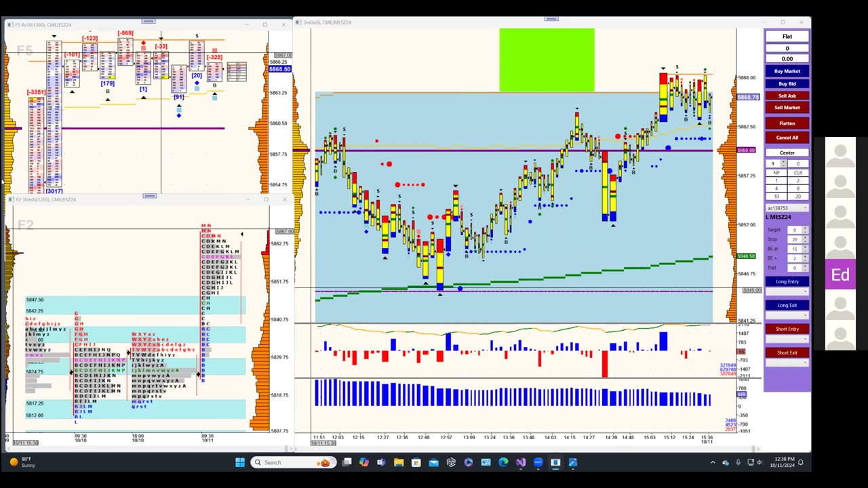Click the Target value field
The width and height of the screenshot is (868, 488).
tap(795, 230)
